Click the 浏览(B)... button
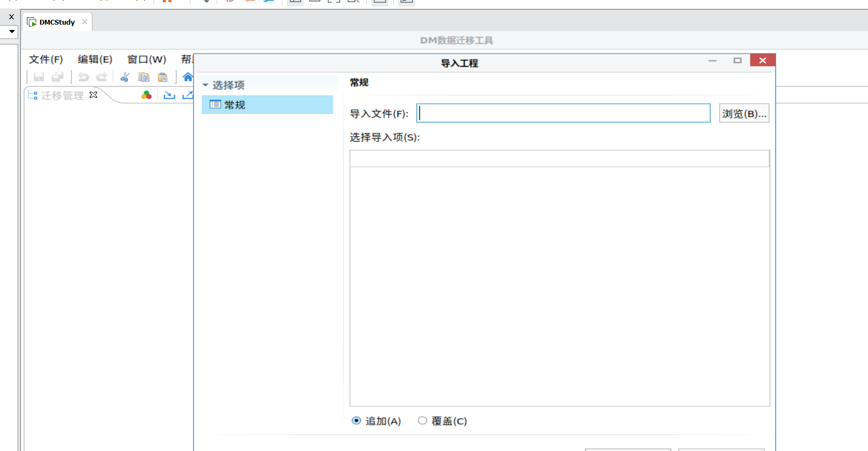 point(744,113)
